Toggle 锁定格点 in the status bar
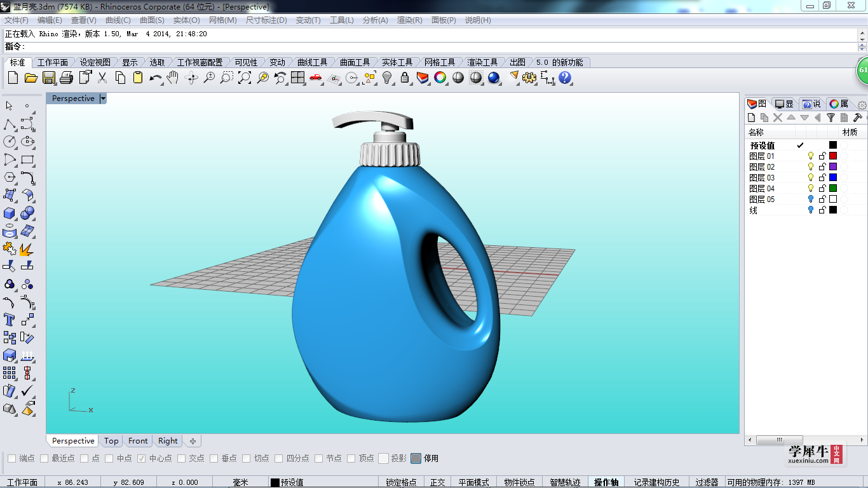868x488 pixels. click(401, 482)
